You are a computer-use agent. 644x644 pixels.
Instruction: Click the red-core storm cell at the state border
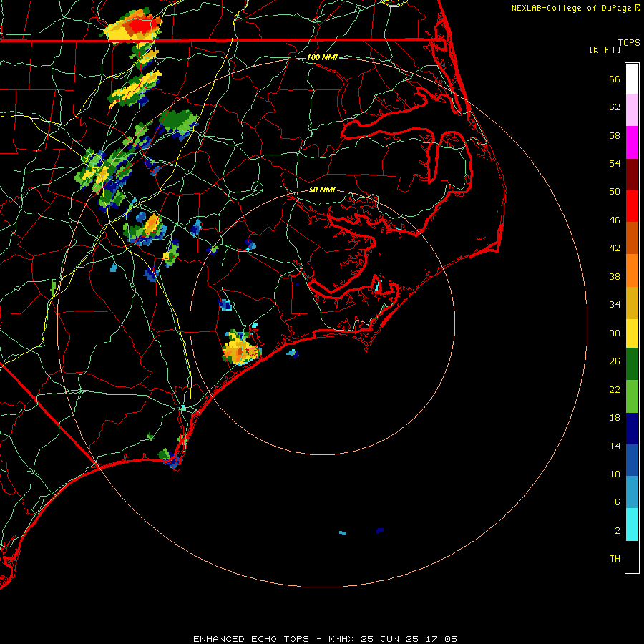tap(132, 26)
